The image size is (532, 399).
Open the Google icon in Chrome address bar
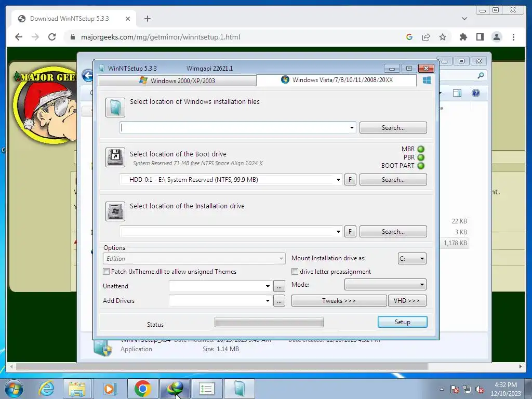(x=409, y=37)
